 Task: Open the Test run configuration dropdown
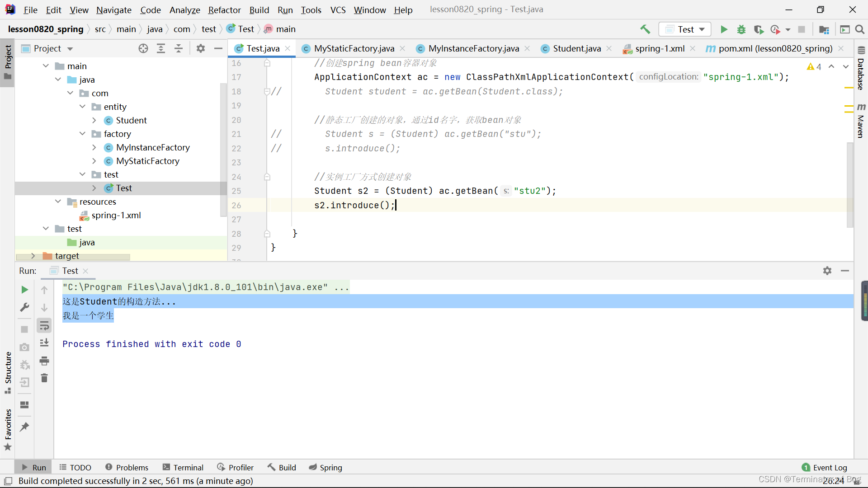[x=685, y=29]
